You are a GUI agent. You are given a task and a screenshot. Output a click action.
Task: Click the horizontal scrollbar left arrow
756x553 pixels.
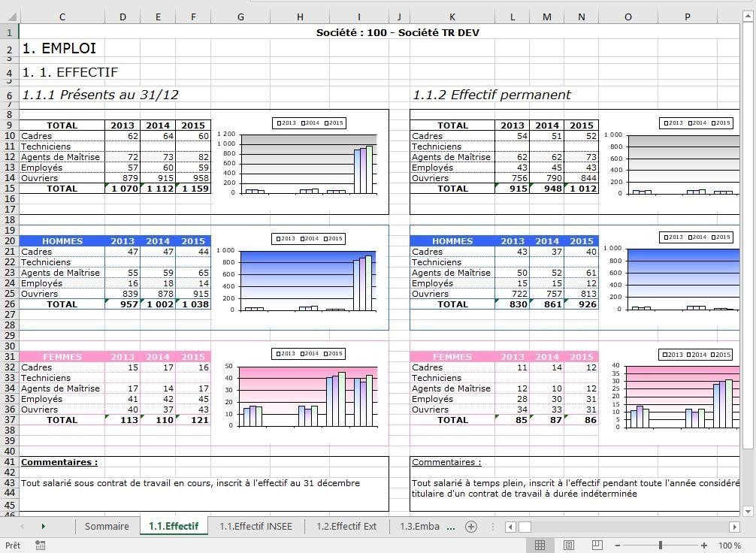510,527
